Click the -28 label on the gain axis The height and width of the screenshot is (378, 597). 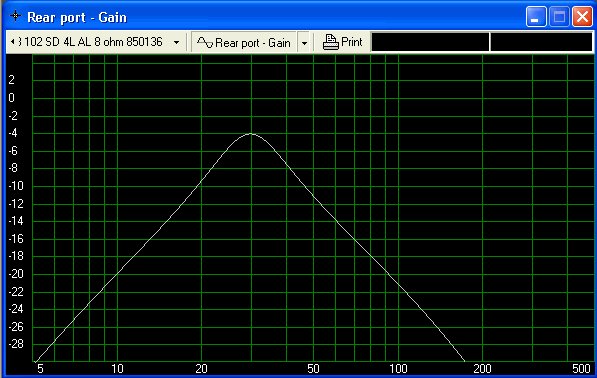16,344
